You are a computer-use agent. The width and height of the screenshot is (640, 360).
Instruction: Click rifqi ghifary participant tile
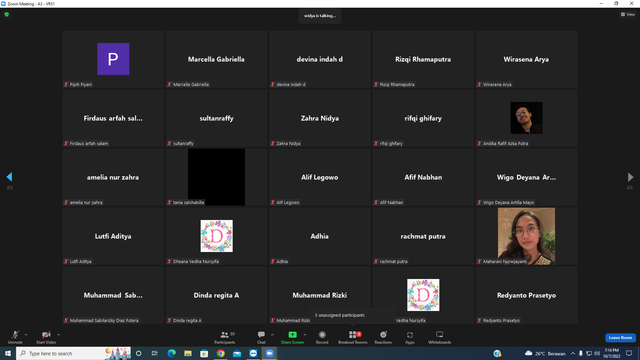tap(423, 118)
